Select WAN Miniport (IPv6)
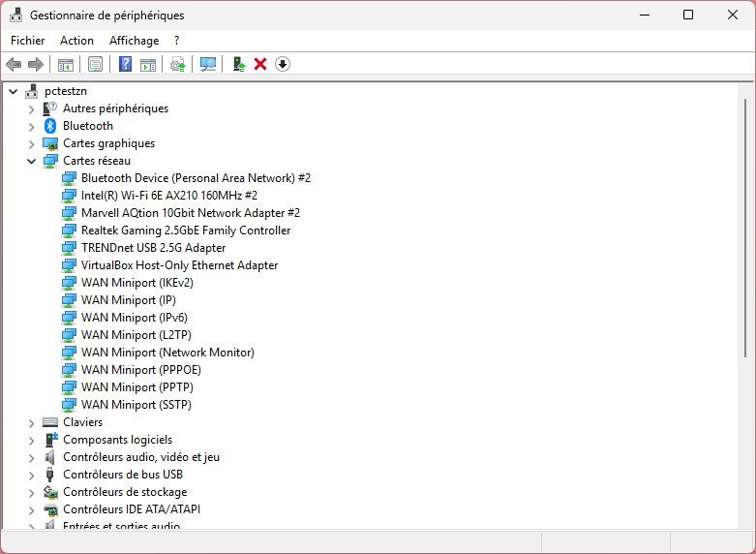 [x=134, y=317]
